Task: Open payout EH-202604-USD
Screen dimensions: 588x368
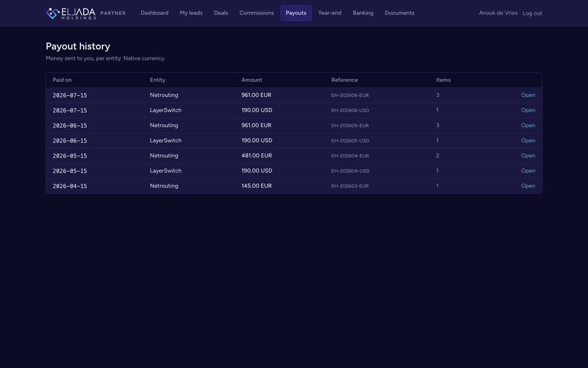Action: click(528, 171)
